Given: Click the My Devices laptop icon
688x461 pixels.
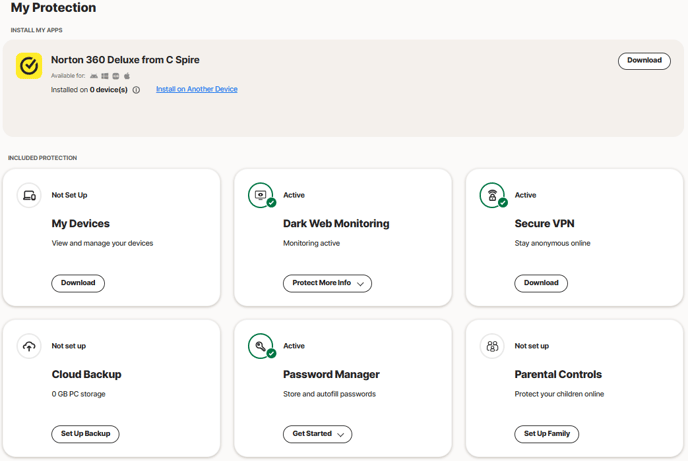Looking at the screenshot, I should point(29,196).
